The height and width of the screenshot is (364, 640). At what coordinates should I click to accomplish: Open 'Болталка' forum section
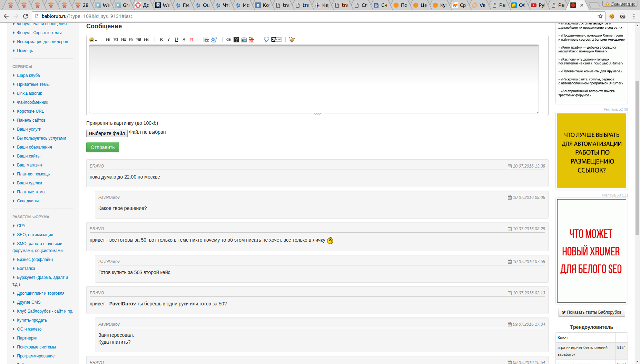point(26,269)
